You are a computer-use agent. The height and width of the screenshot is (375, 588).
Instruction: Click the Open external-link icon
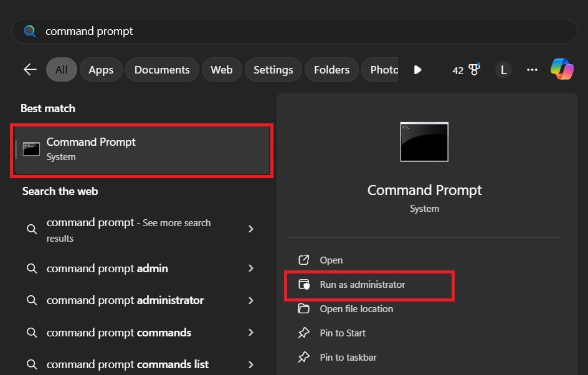pos(303,260)
